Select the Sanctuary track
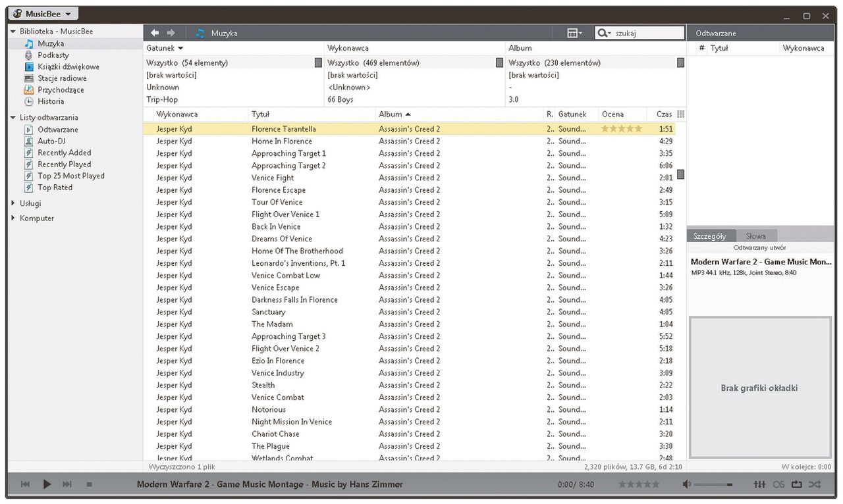 (x=409, y=312)
